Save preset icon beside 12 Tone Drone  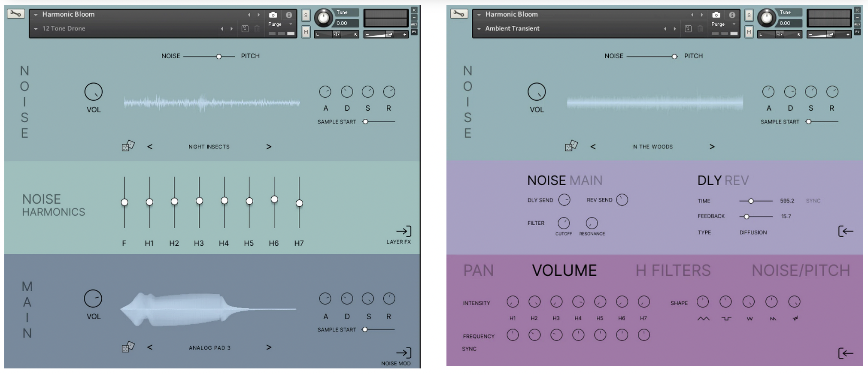click(245, 29)
